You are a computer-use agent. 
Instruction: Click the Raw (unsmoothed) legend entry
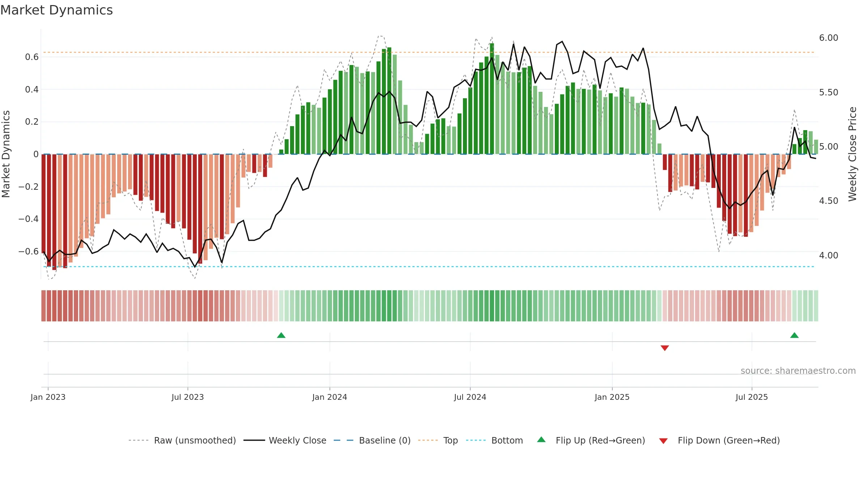[182, 440]
